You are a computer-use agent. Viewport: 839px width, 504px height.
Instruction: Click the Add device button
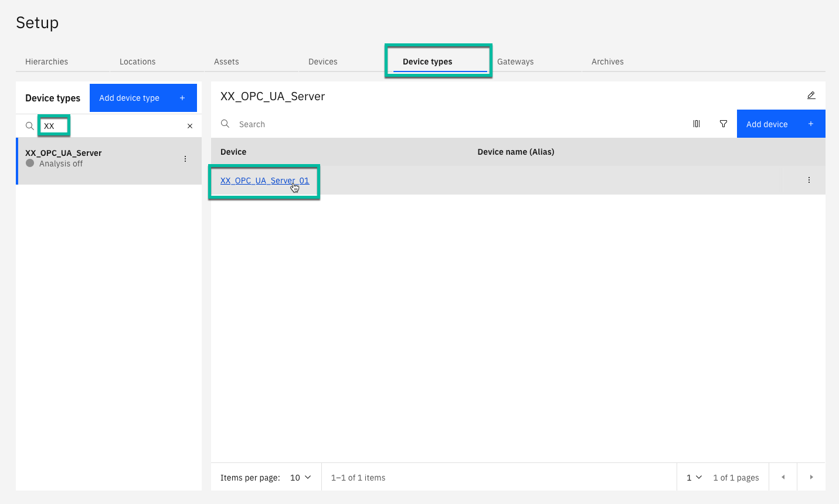(781, 124)
